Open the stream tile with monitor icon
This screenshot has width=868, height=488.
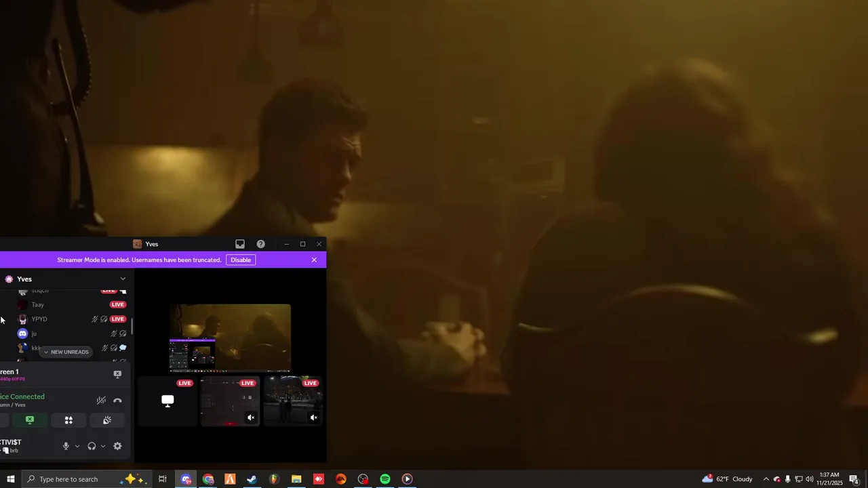click(167, 401)
